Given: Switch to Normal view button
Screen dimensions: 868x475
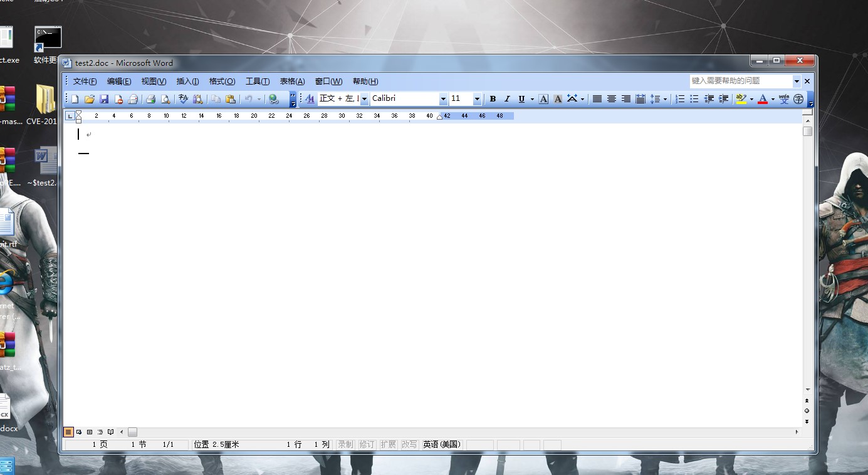Looking at the screenshot, I should (68, 432).
